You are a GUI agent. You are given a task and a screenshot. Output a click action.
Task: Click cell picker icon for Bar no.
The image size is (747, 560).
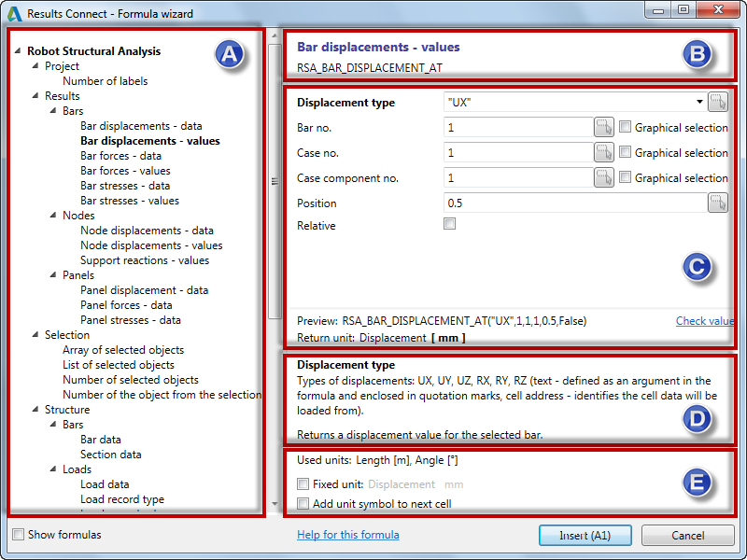click(603, 127)
